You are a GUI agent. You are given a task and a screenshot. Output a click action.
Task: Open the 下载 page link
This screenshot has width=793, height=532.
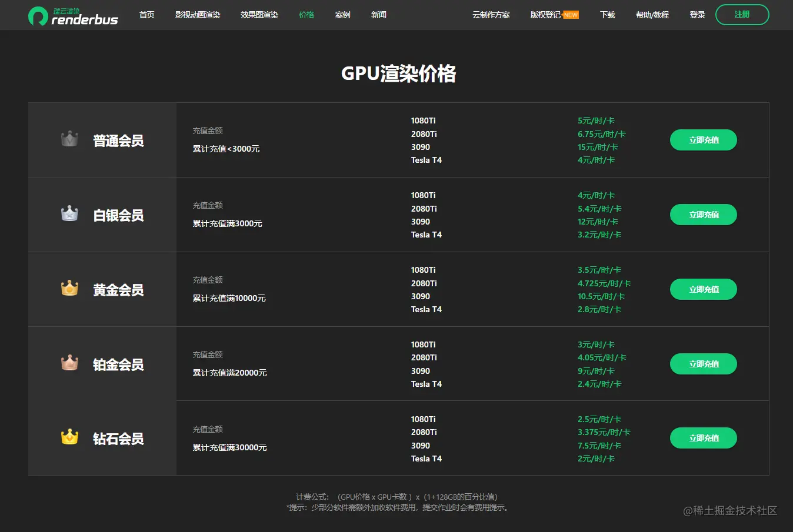pos(607,15)
